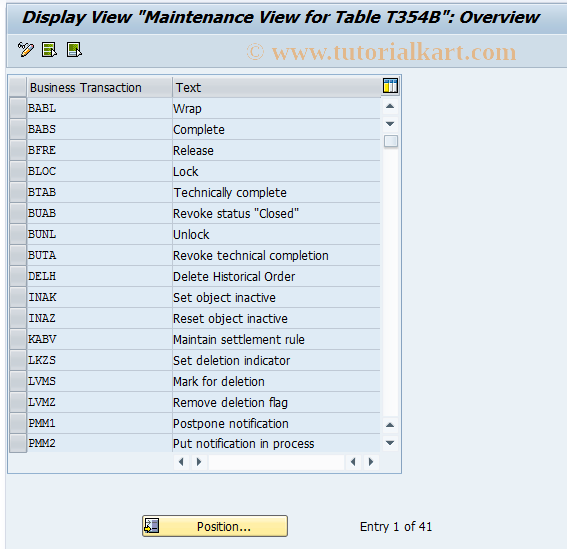
Task: Click the left horizontal scroll-left arrow
Action: [181, 462]
